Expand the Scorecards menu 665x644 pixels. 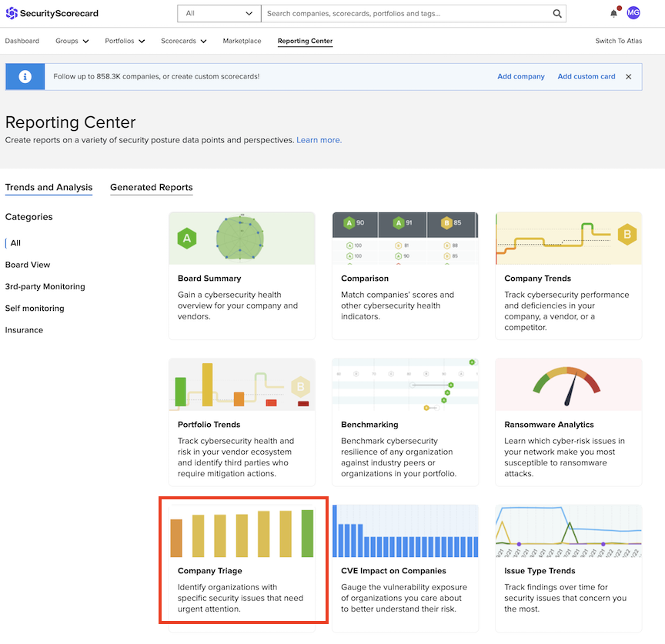[x=184, y=41]
